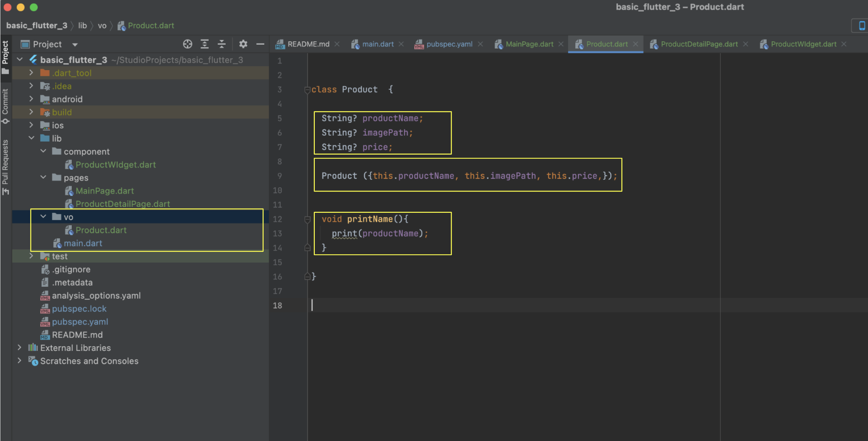Click the device selector phone icon
Screen dimensions: 868x441
861,26
